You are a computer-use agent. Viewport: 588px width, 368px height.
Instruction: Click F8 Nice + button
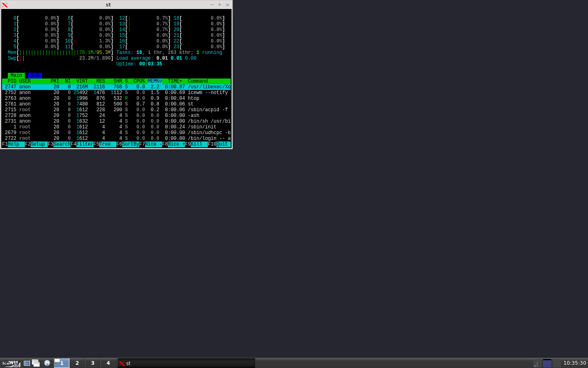pyautogui.click(x=174, y=144)
